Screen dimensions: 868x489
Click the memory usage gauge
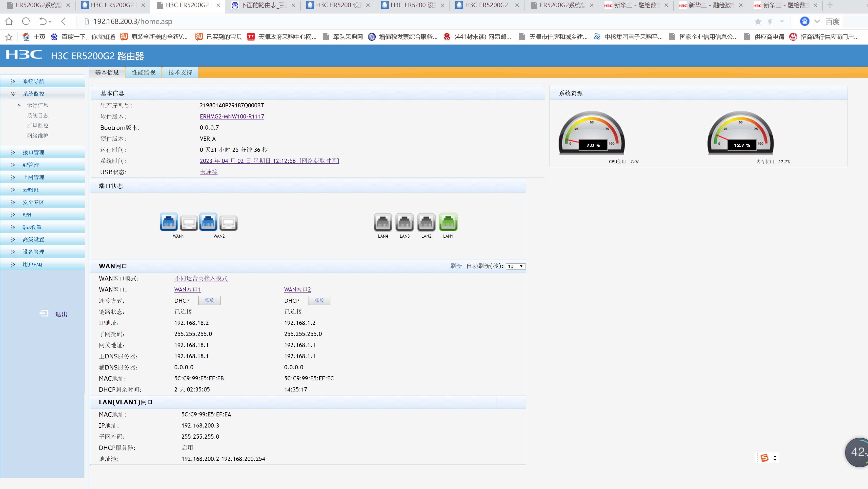pyautogui.click(x=740, y=133)
